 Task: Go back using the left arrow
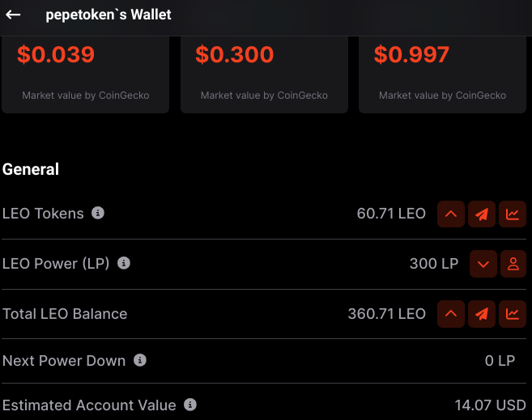13,15
